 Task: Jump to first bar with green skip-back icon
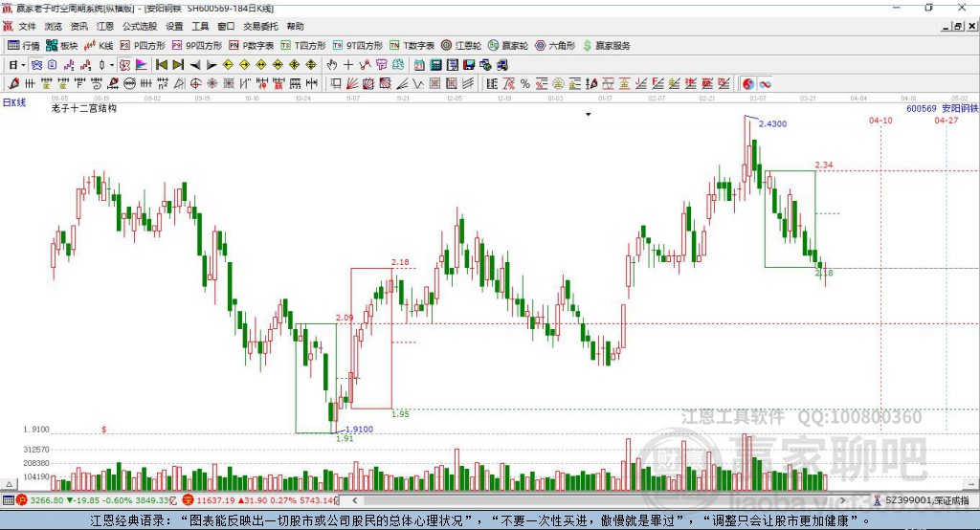162,65
